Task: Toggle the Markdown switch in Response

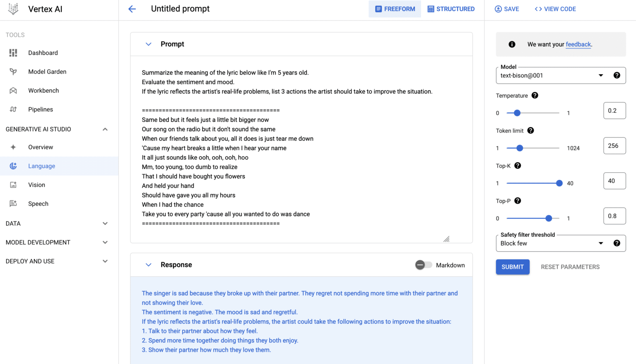Action: (423, 265)
